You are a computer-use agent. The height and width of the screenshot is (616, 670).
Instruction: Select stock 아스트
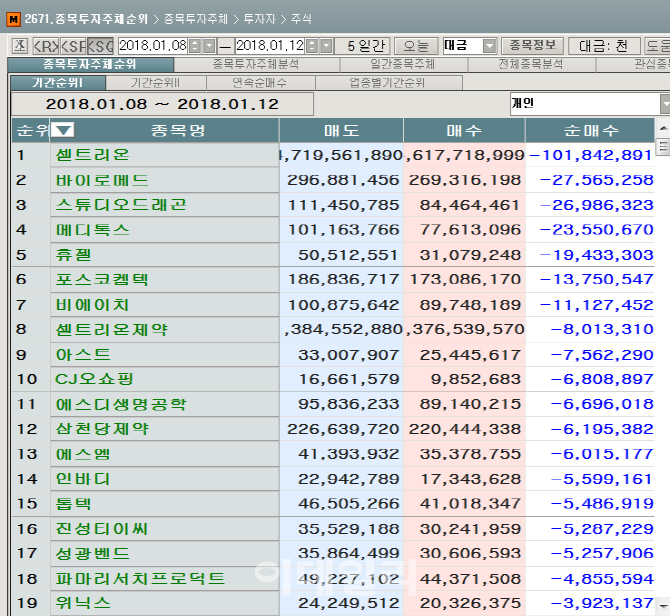(83, 355)
